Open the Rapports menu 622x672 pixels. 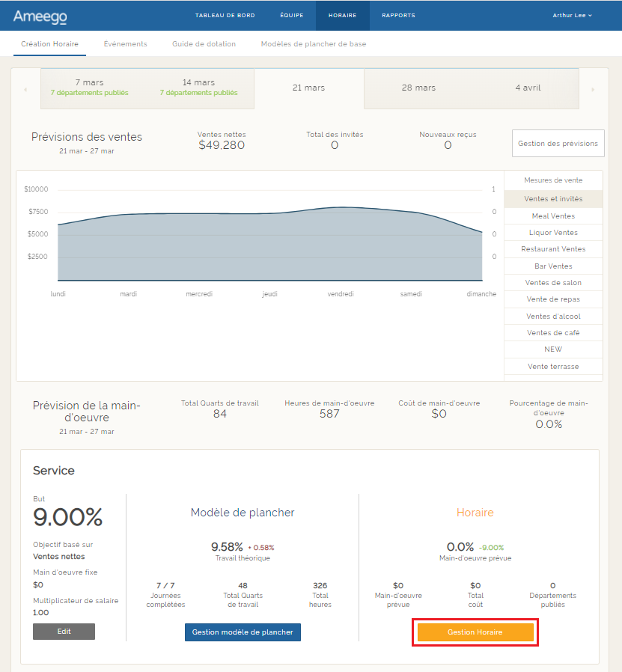click(398, 16)
